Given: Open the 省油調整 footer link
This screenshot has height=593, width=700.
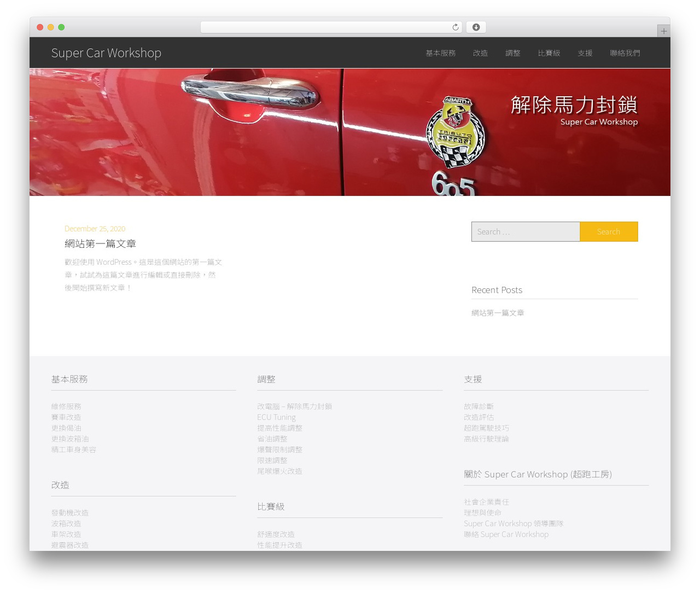Looking at the screenshot, I should pyautogui.click(x=272, y=439).
